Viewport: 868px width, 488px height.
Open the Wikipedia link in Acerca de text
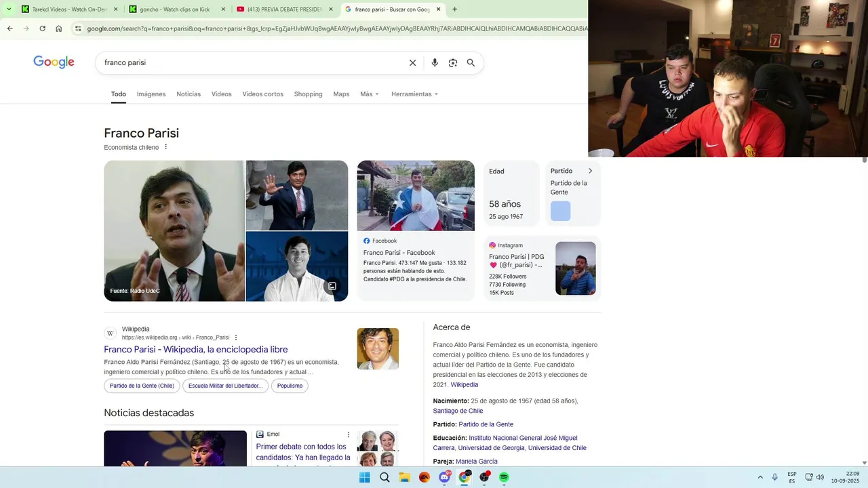pos(465,385)
